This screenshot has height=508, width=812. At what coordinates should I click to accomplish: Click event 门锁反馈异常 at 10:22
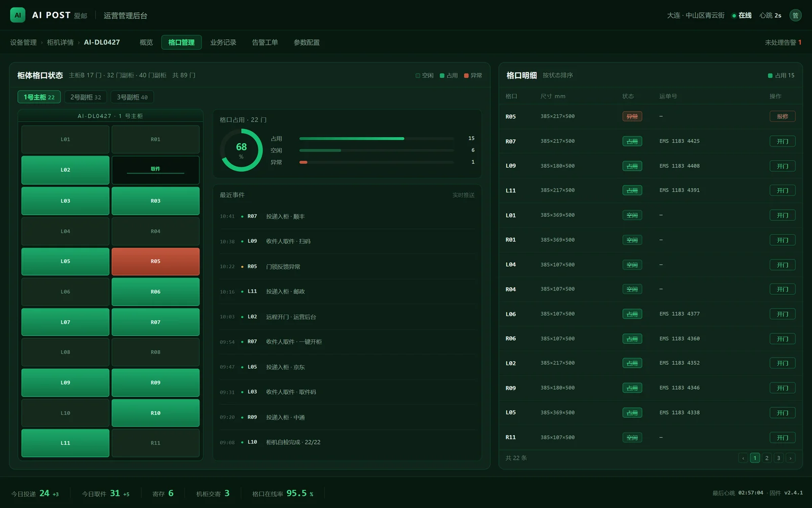pyautogui.click(x=347, y=266)
